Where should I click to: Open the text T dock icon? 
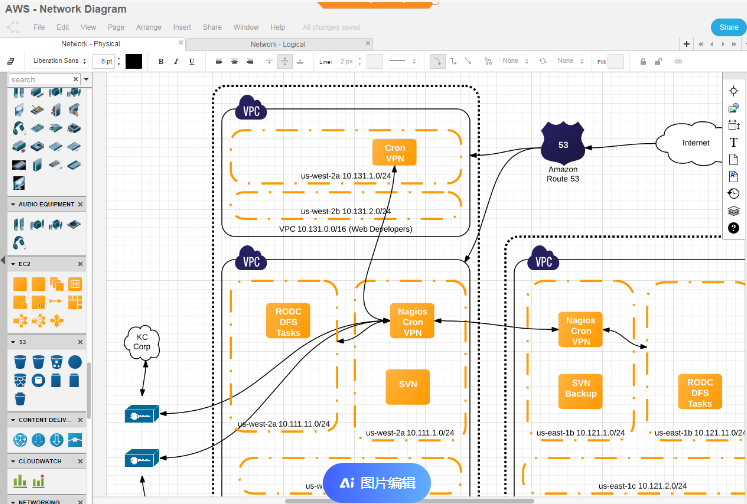[x=734, y=142]
